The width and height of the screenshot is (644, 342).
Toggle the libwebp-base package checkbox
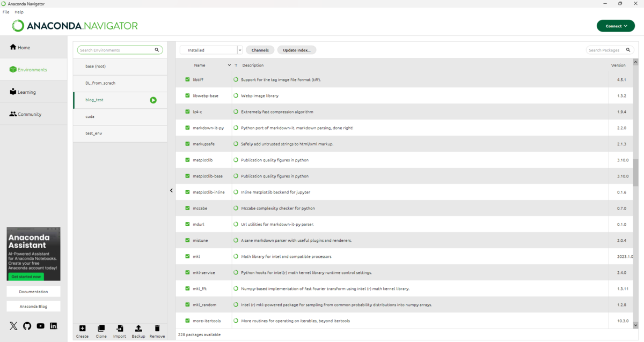coord(187,95)
